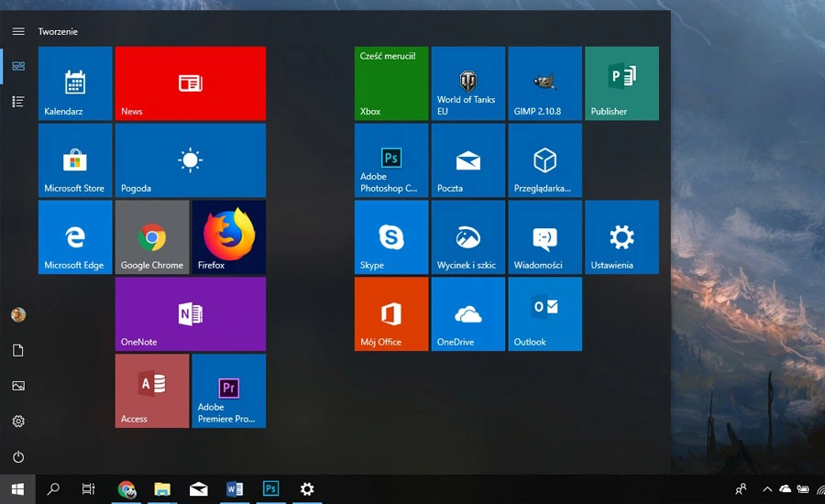This screenshot has width=825, height=504.
Task: Open Mail app on taskbar
Action: pos(198,489)
